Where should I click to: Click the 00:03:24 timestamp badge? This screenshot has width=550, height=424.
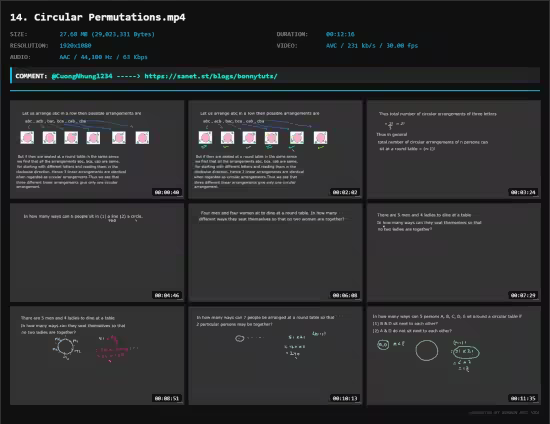pyautogui.click(x=523, y=192)
